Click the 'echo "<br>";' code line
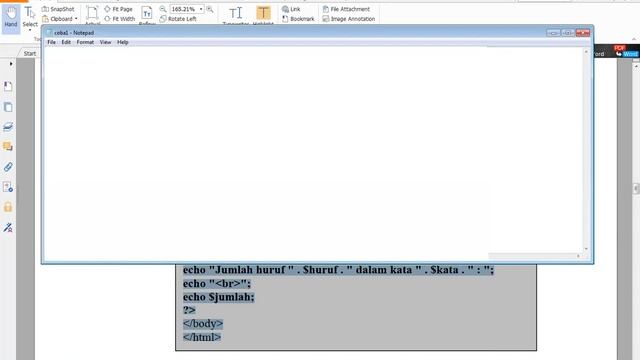Image resolution: width=640 pixels, height=360 pixels. coord(217,283)
